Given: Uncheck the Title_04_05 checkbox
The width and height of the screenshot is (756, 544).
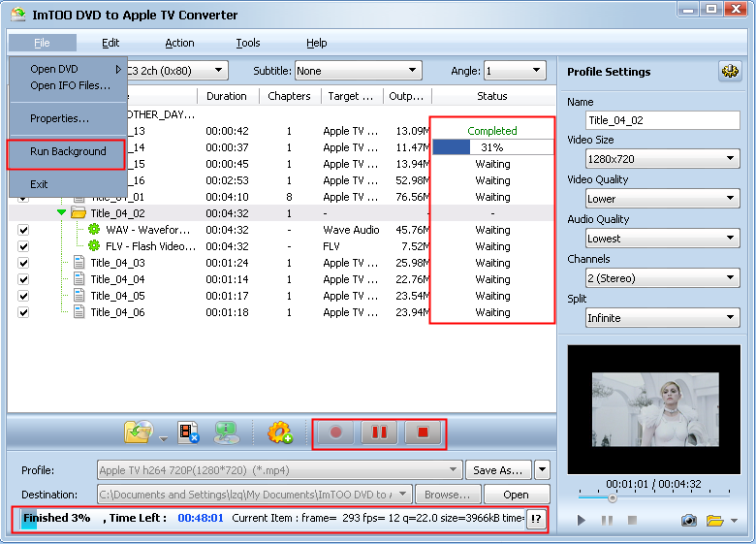Looking at the screenshot, I should 23,296.
